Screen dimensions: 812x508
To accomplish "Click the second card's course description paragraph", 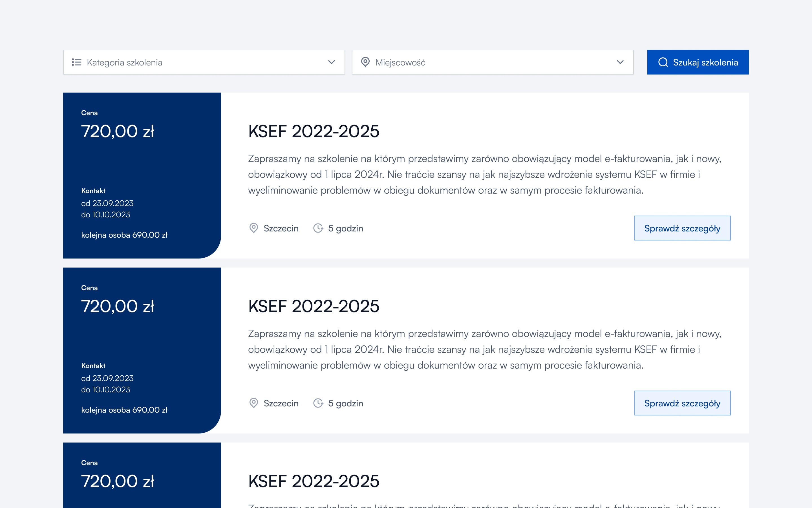I will pos(485,349).
